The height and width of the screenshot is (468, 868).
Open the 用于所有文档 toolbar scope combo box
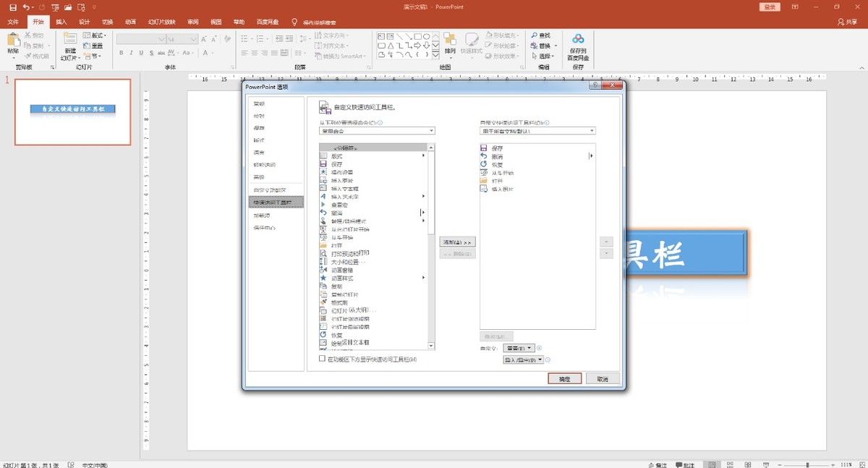(537, 131)
